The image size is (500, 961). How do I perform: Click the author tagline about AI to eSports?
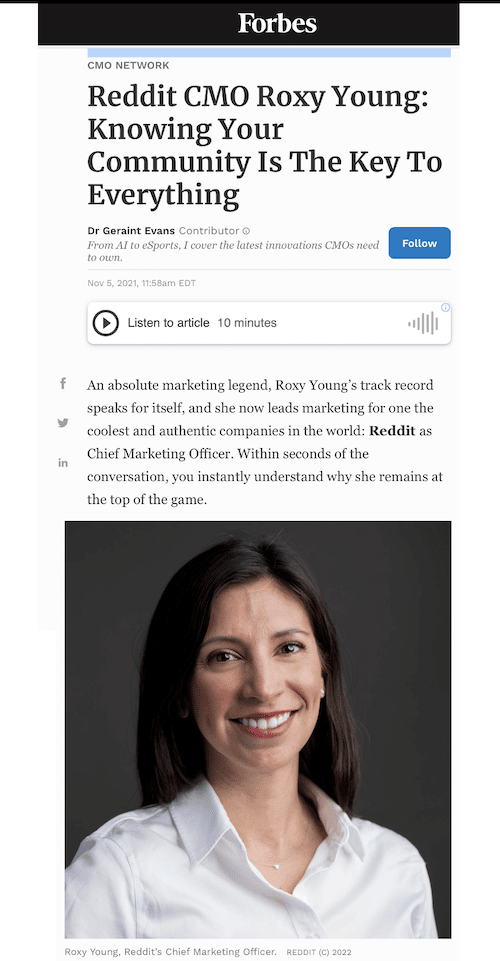click(233, 251)
